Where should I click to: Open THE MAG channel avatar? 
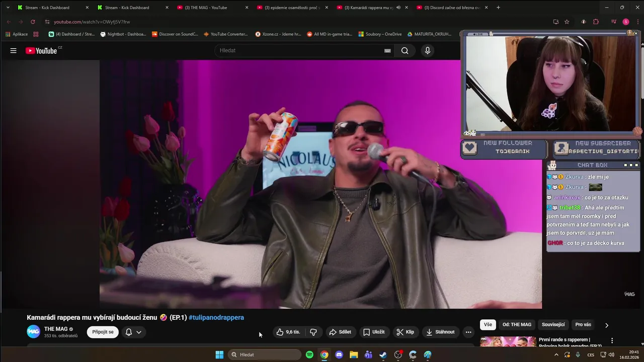click(x=33, y=332)
